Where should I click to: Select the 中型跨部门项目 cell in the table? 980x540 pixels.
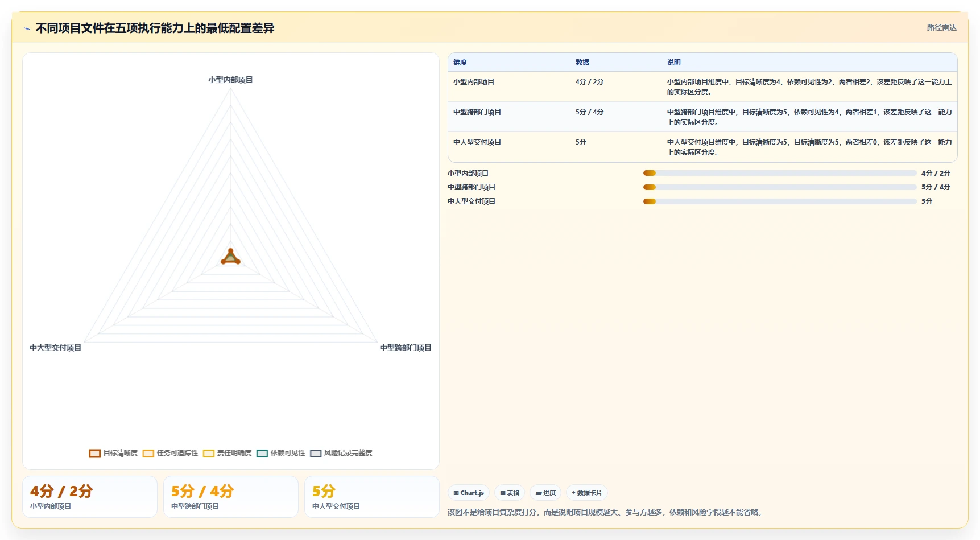[477, 112]
